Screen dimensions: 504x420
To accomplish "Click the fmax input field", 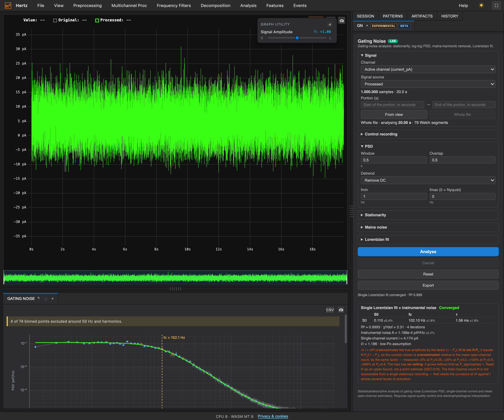I will 462,196.
